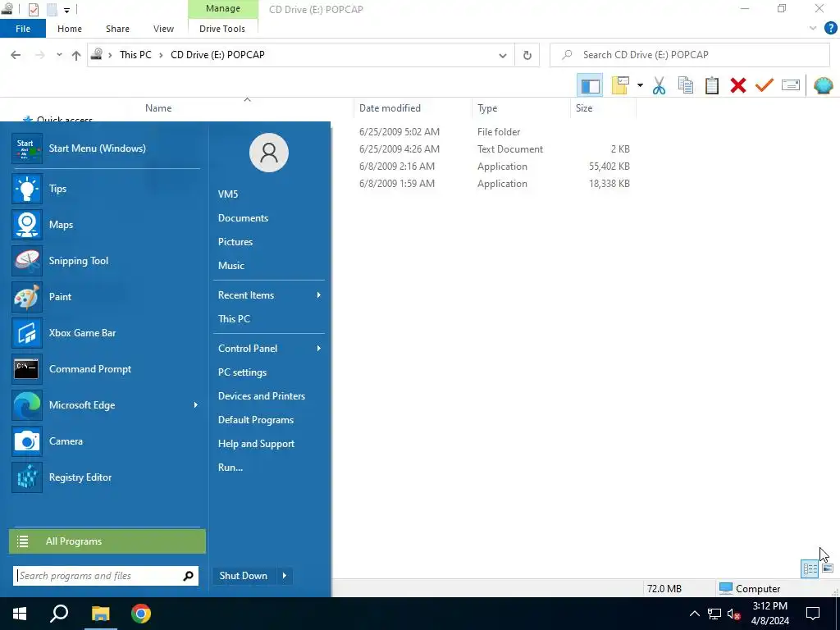Image resolution: width=840 pixels, height=630 pixels.
Task: Click the Cut scissors icon
Action: pos(659,85)
